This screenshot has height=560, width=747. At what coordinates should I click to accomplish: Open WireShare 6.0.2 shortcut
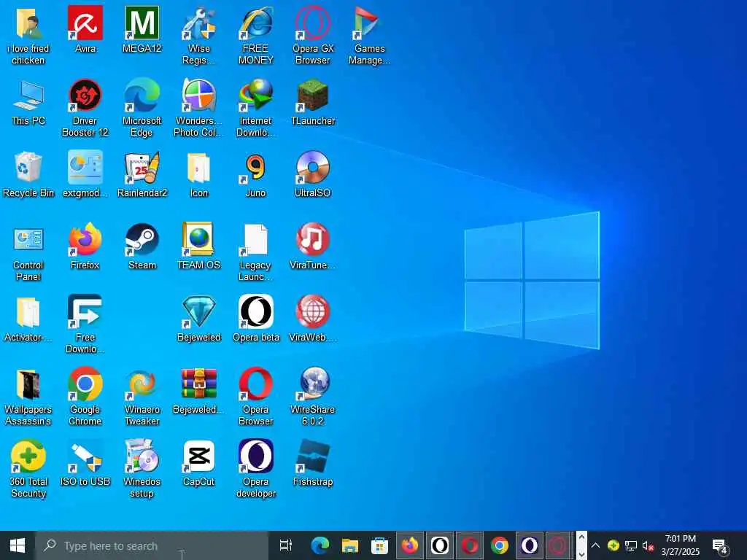(312, 397)
